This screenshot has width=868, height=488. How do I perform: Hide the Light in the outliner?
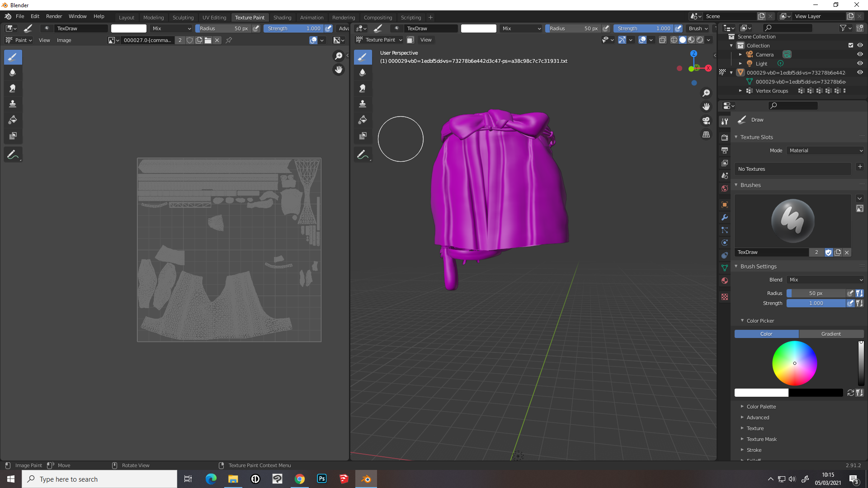click(x=860, y=63)
